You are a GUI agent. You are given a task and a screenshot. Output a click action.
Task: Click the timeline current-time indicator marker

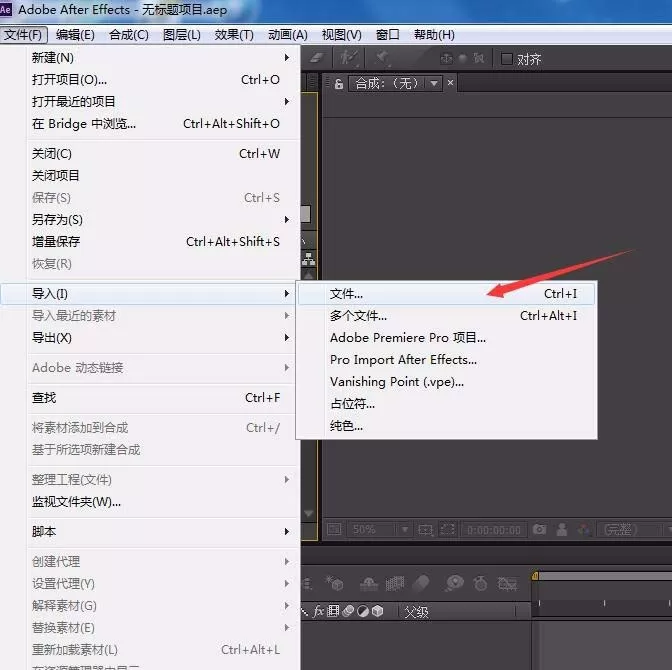pyautogui.click(x=535, y=576)
